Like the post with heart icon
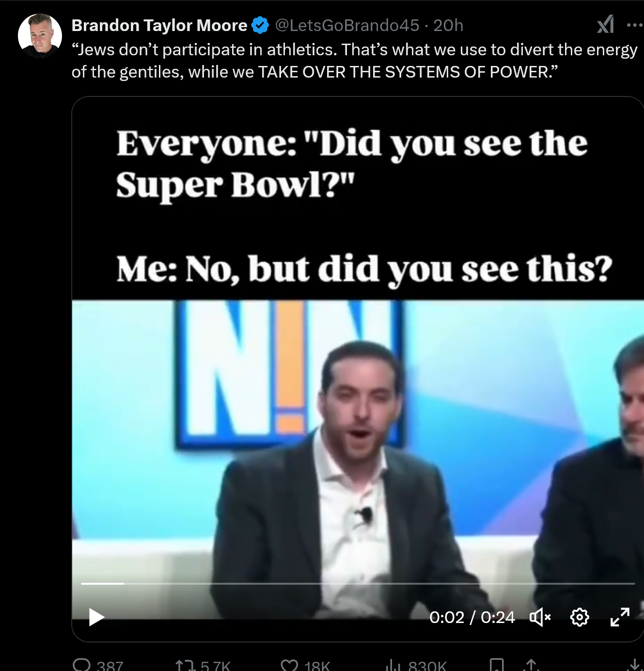 (x=290, y=665)
